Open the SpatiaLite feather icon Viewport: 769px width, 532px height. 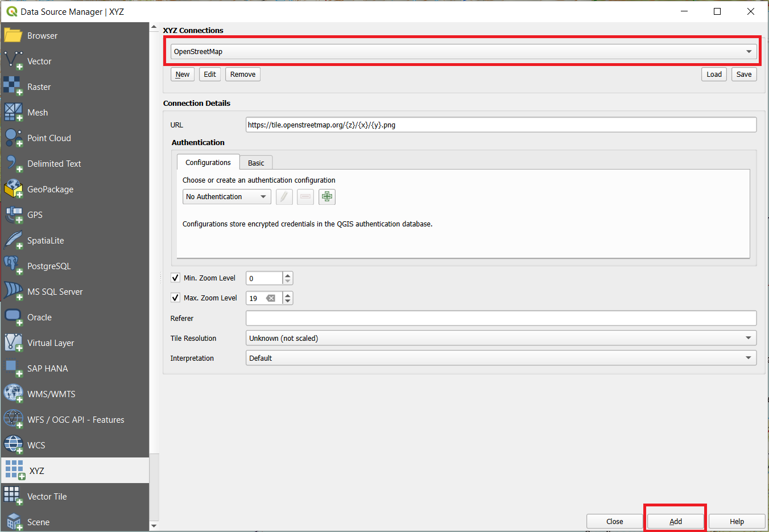point(13,240)
